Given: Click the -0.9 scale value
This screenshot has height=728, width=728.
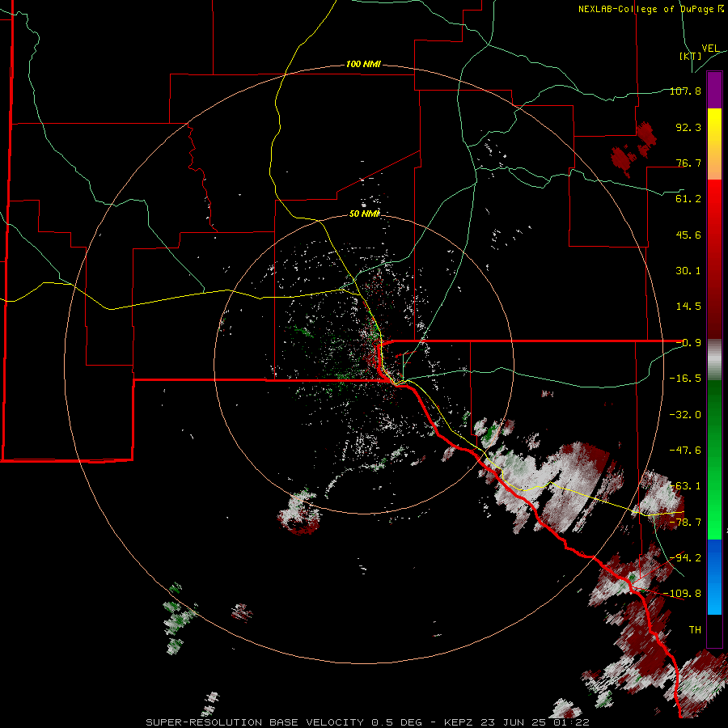Looking at the screenshot, I should pyautogui.click(x=688, y=343).
